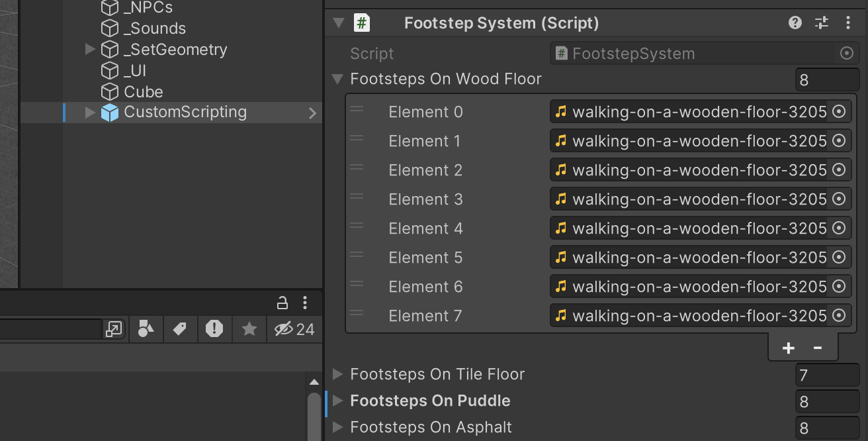Click the person filter icon in the toolbar

[146, 329]
